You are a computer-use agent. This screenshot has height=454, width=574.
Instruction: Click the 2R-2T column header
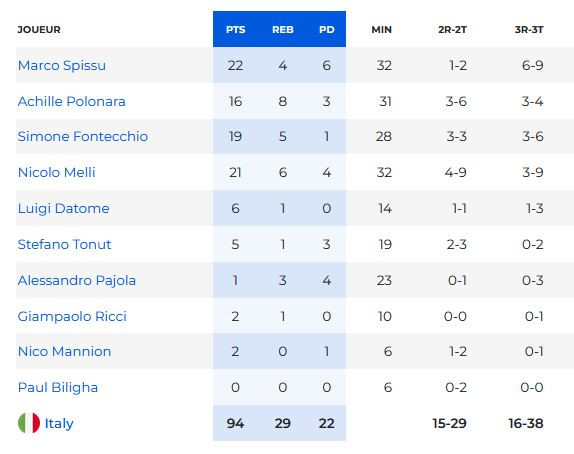pyautogui.click(x=452, y=30)
